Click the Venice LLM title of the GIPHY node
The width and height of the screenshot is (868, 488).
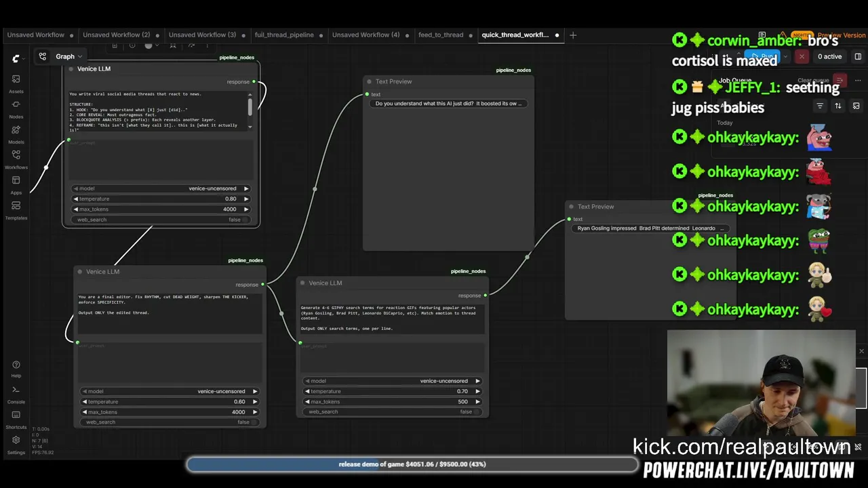coord(325,283)
